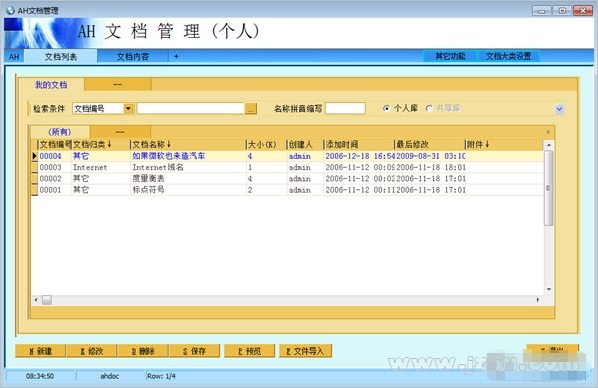Click the E 修改 button
This screenshot has height=388, width=598.
tap(92, 351)
